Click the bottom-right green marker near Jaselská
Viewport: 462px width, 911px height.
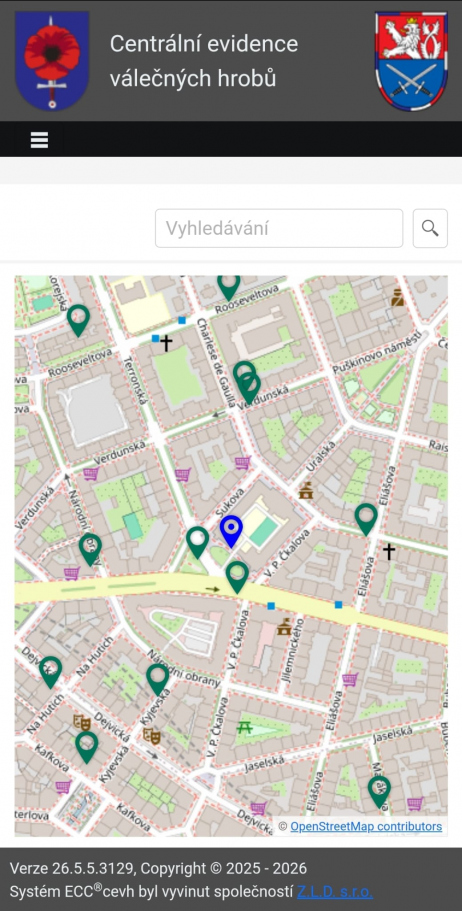(379, 792)
